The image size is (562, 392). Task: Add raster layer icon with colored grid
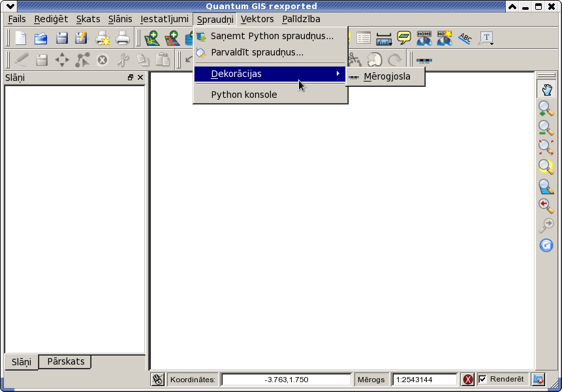tap(172, 38)
